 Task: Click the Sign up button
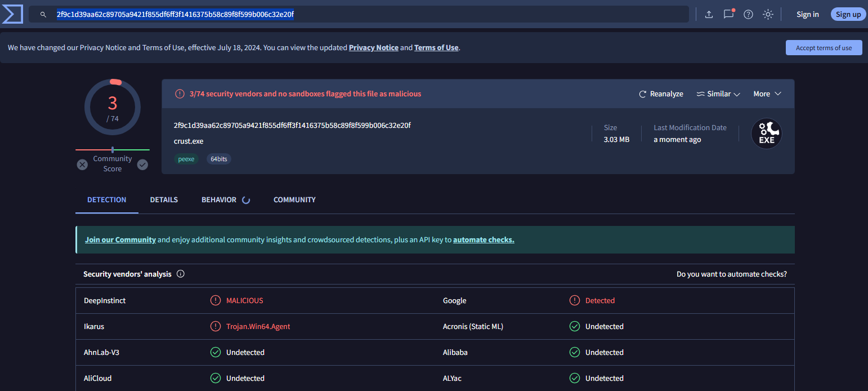point(848,15)
